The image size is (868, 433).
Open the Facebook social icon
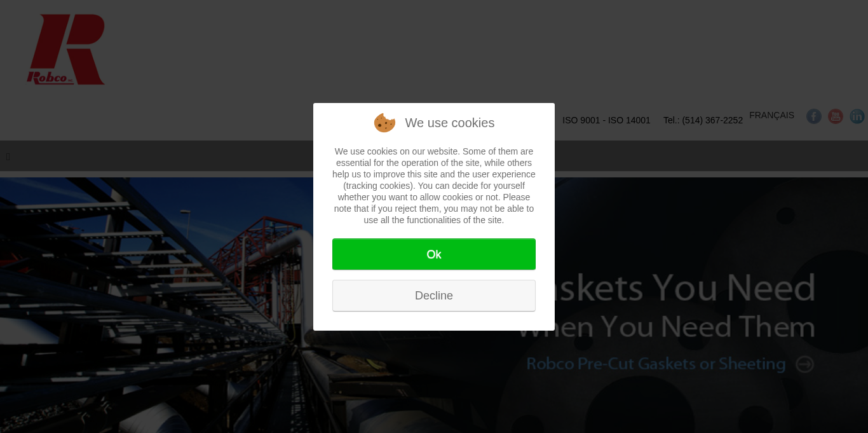(x=814, y=116)
